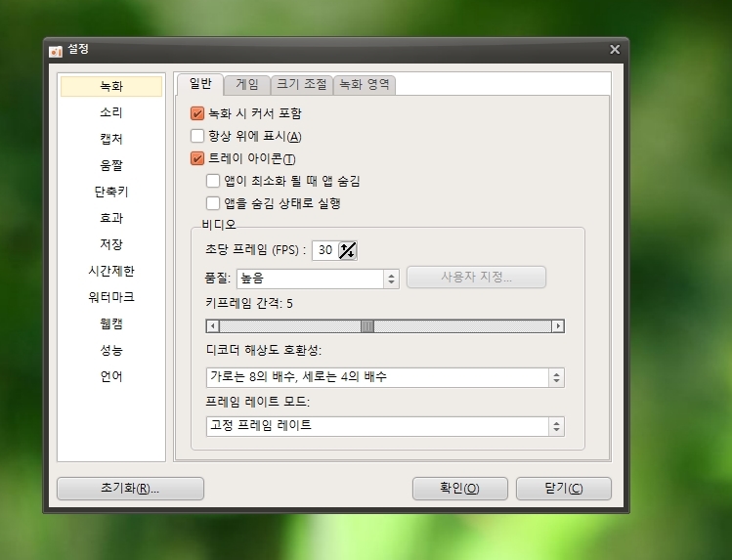
Task: Open the 품질 dropdown showing 높음
Action: click(x=318, y=280)
